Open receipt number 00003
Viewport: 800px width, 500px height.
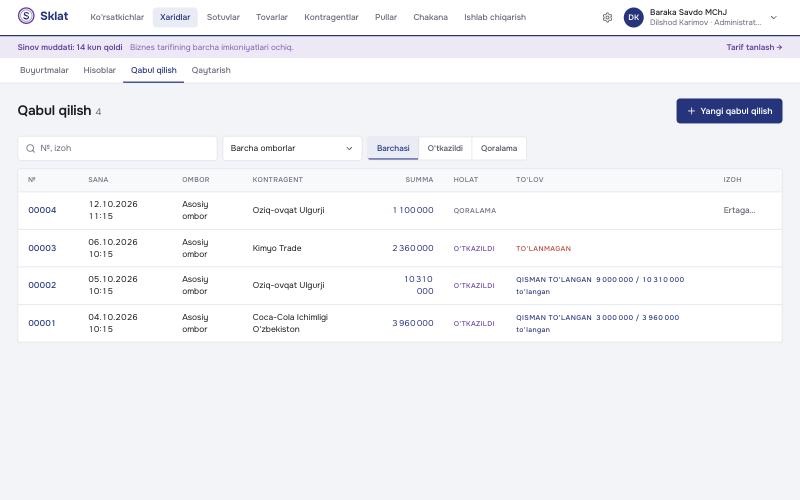click(x=42, y=248)
